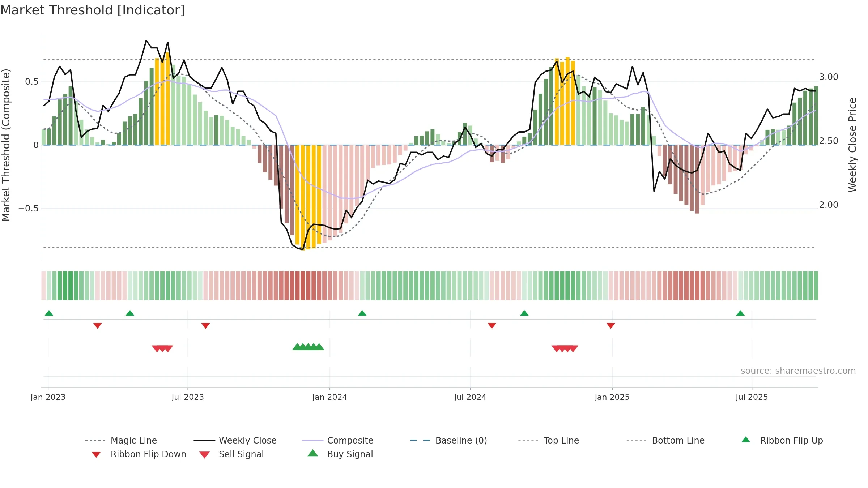The image size is (868, 488).
Task: Toggle the Weekly Close legend entry
Action: (x=235, y=440)
